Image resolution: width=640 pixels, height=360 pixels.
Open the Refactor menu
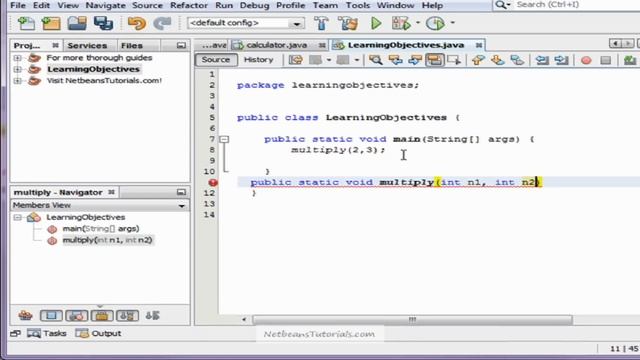coord(188,5)
